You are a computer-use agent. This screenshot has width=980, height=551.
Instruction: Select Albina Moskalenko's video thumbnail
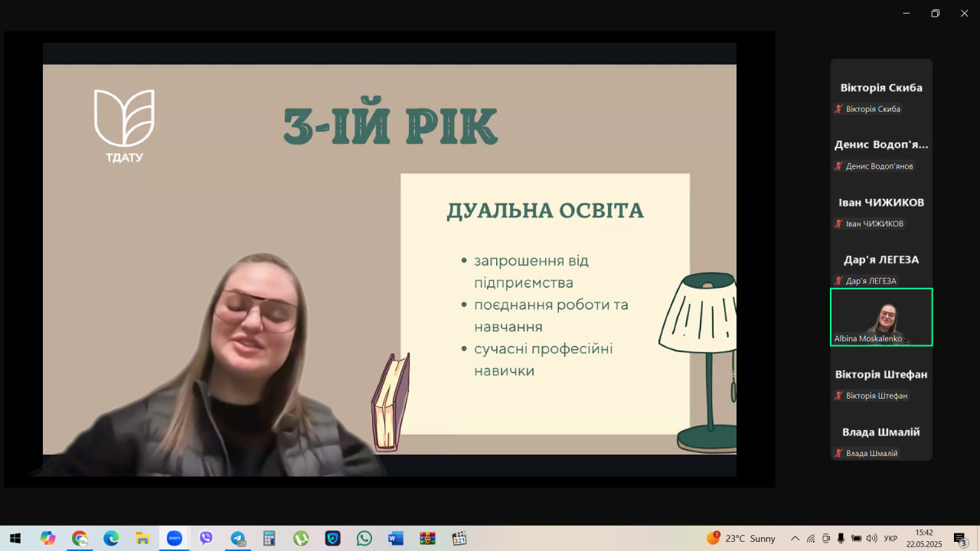coord(881,317)
